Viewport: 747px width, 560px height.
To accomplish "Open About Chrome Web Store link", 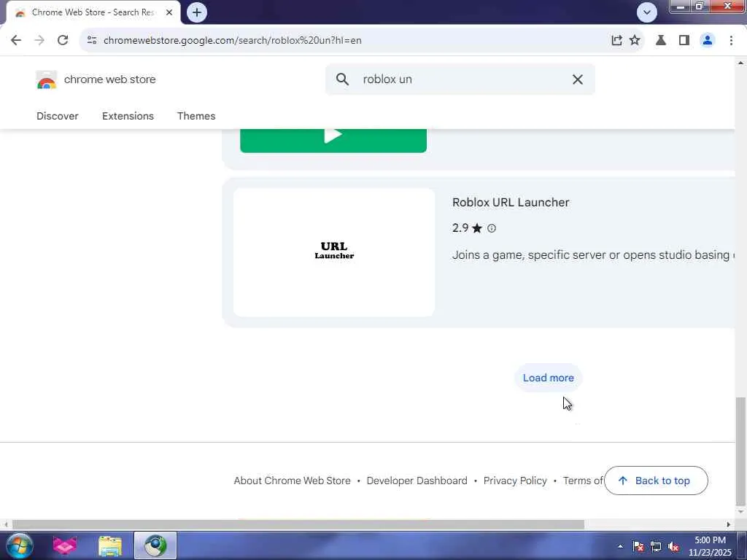I will pyautogui.click(x=292, y=481).
